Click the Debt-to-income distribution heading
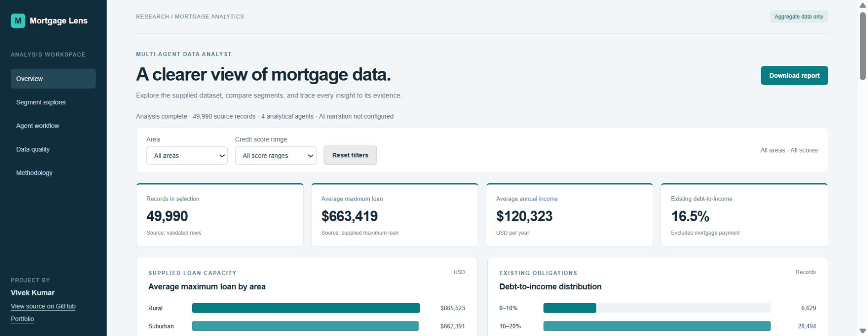Image resolution: width=868 pixels, height=336 pixels. pos(550,287)
